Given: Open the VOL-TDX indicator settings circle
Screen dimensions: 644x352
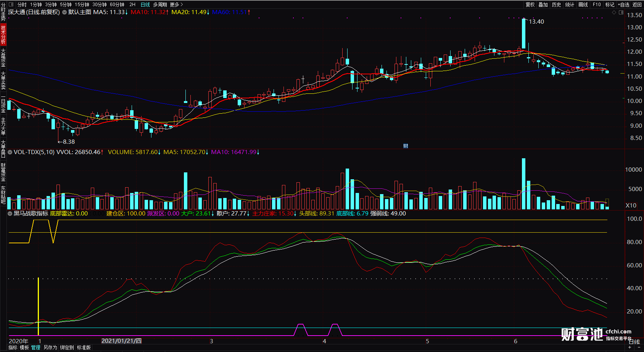Looking at the screenshot, I should point(10,152).
